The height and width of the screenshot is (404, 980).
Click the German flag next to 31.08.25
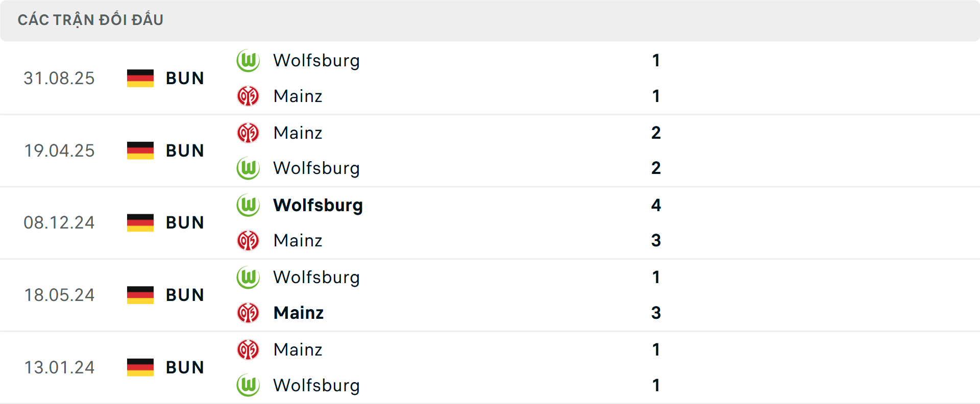[139, 78]
